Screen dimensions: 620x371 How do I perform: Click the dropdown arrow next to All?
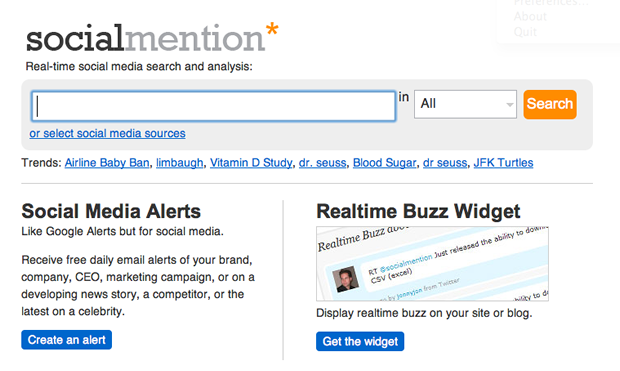click(x=510, y=105)
